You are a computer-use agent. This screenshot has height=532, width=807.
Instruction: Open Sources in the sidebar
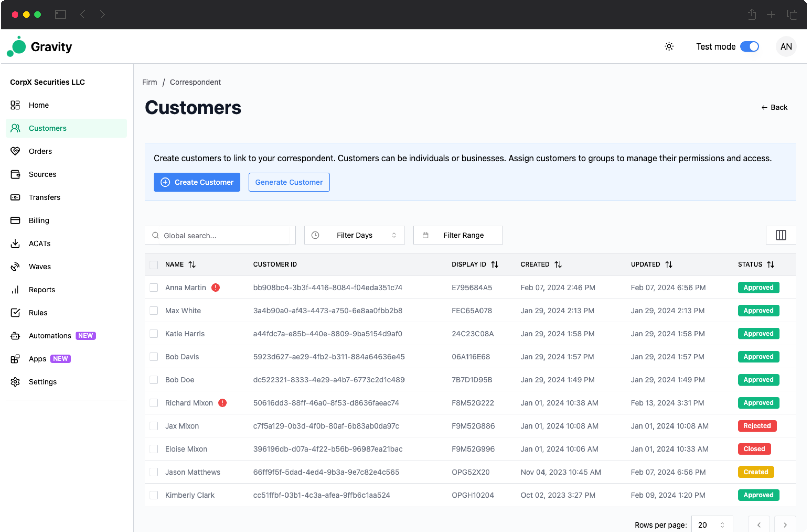point(66,174)
